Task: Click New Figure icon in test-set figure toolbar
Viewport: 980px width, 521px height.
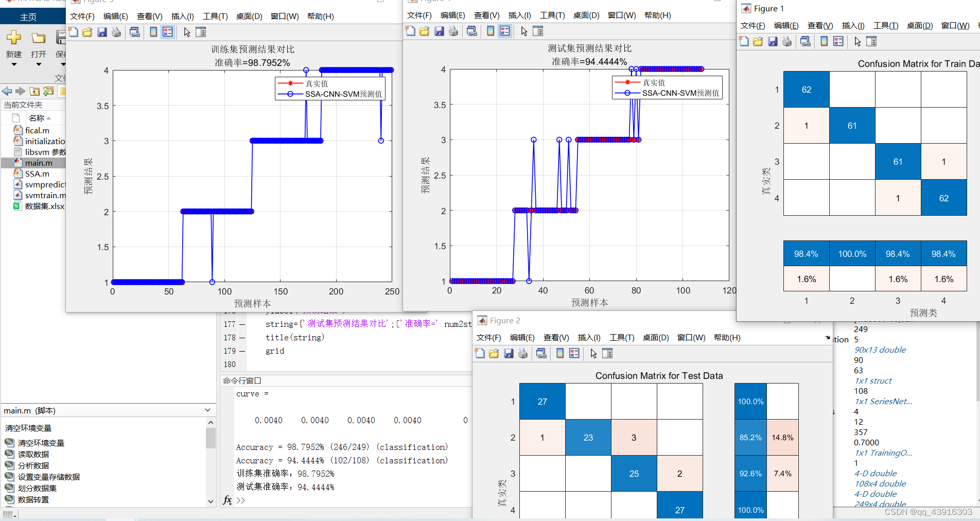Action: (410, 31)
